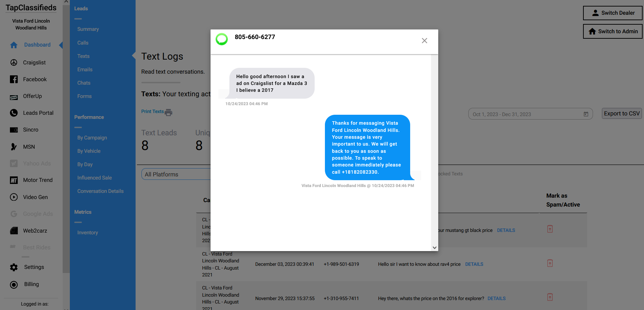The height and width of the screenshot is (310, 644).
Task: Mark the rav4 price text as spam
Action: [550, 263]
